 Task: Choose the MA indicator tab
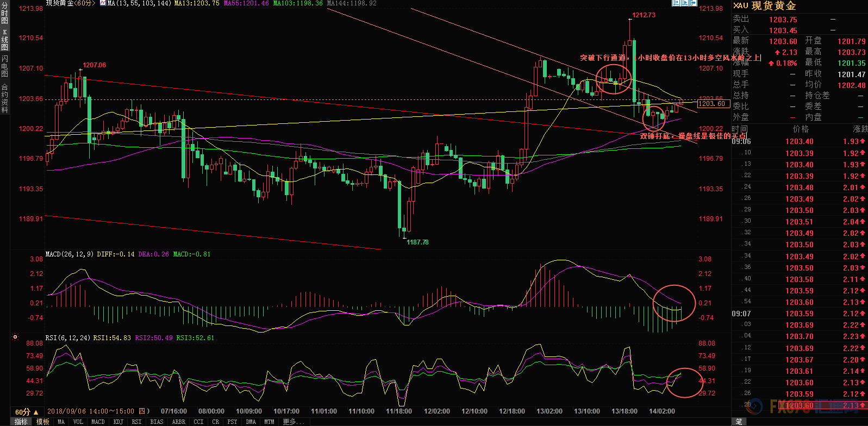pyautogui.click(x=61, y=422)
